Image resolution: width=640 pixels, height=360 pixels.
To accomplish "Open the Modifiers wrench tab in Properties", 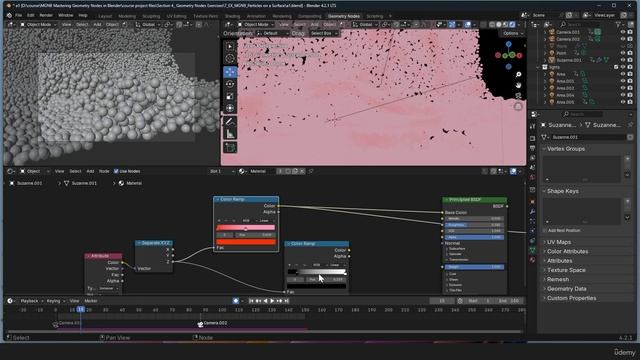I will (x=532, y=211).
